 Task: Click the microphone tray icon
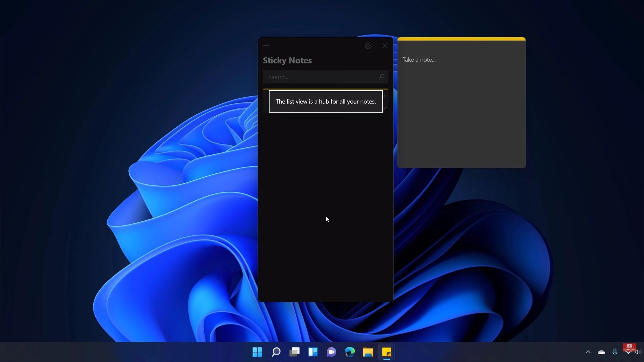tap(615, 352)
